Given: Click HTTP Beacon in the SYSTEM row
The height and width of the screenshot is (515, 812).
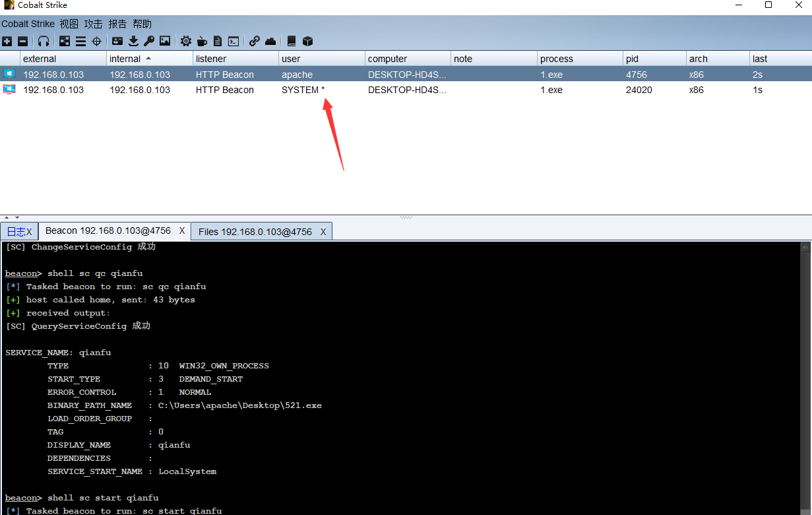Looking at the screenshot, I should 224,90.
